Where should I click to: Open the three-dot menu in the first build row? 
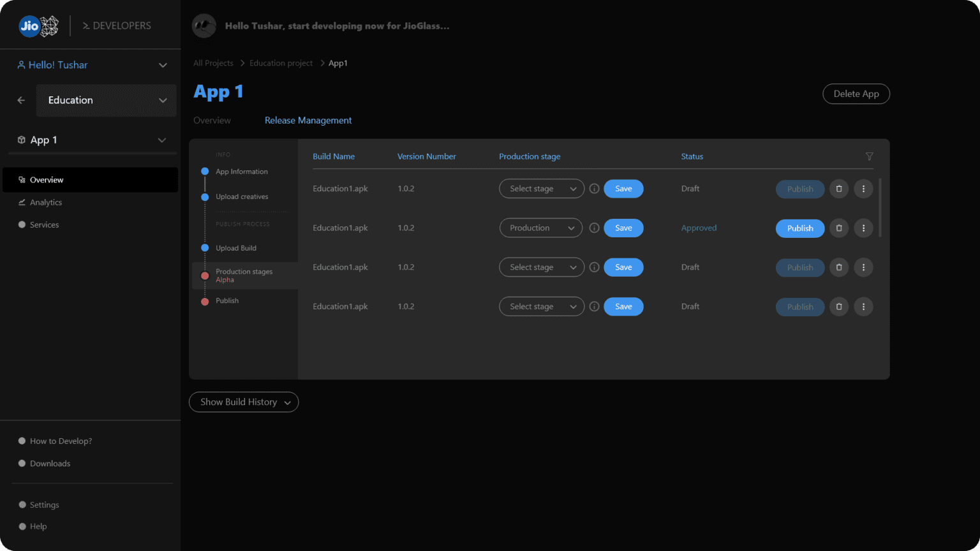pyautogui.click(x=863, y=189)
